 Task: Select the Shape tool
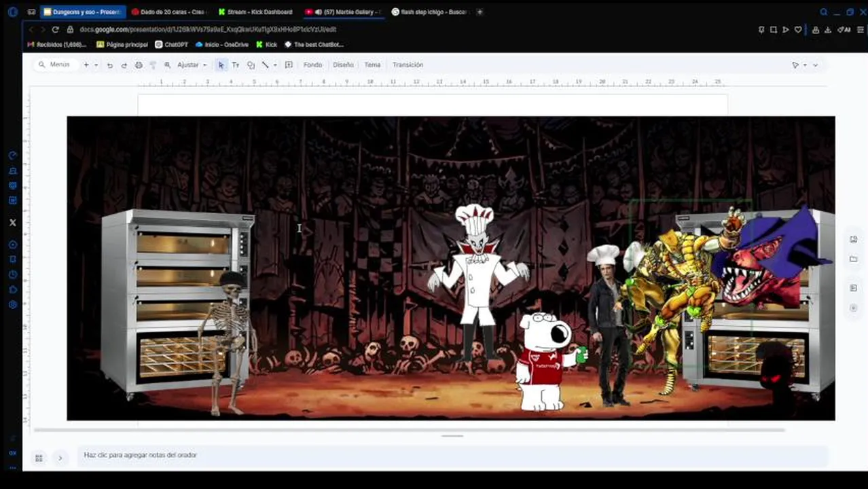pos(251,65)
